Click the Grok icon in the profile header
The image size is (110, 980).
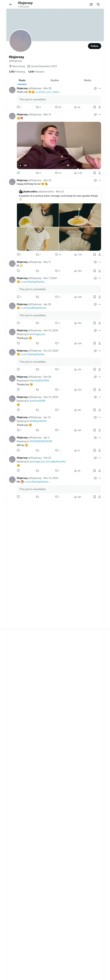point(91,5)
